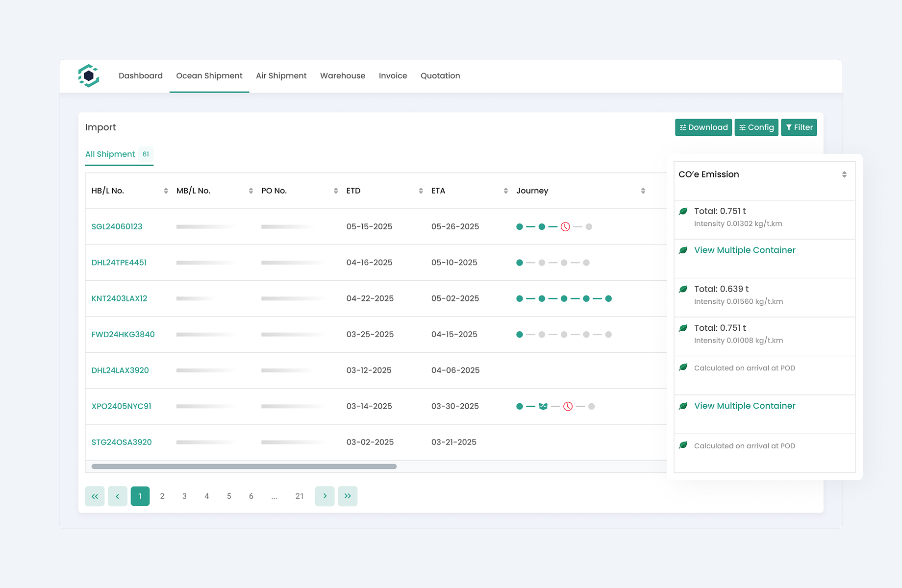This screenshot has width=902, height=588.
Task: Switch to the Warehouse menu
Action: click(342, 76)
